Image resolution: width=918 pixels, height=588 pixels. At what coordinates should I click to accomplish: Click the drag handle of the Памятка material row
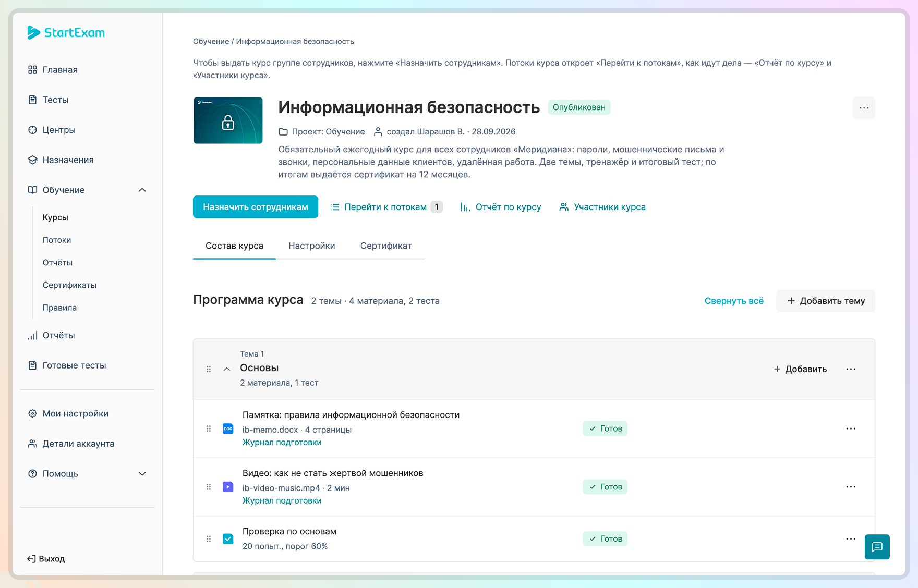[x=209, y=428]
